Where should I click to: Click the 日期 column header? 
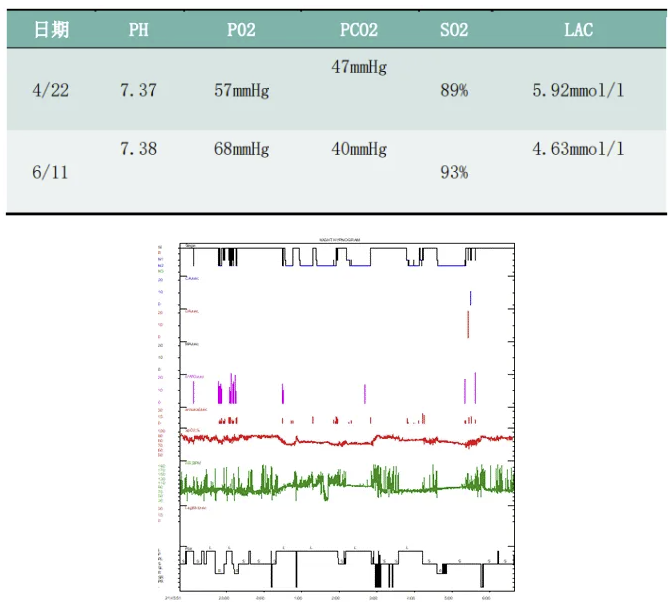[51, 30]
